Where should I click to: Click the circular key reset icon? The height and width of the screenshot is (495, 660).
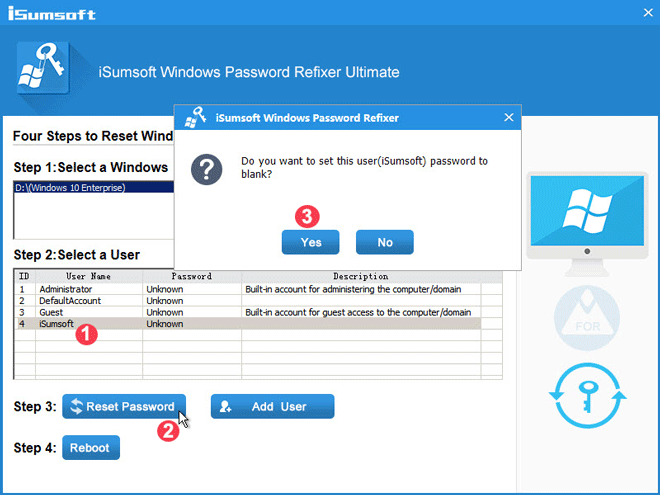point(588,396)
